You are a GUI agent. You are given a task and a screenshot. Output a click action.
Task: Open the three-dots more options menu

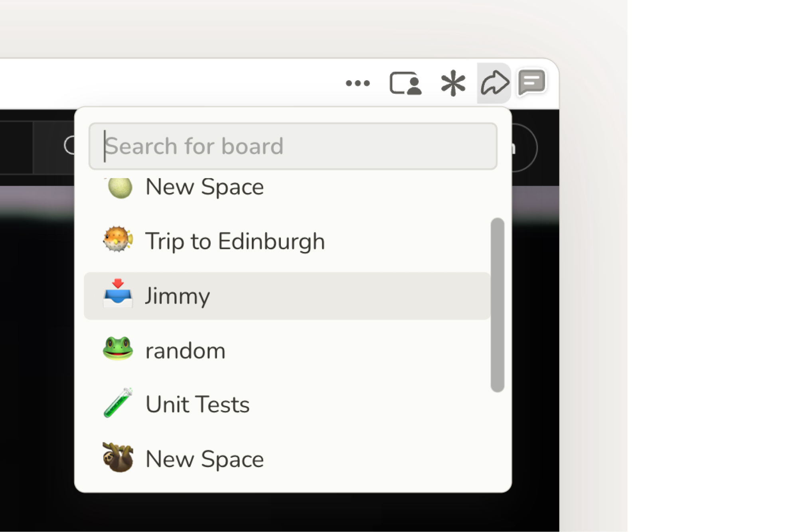358,83
